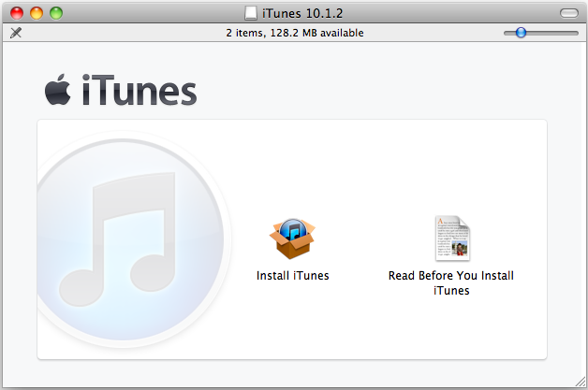Click the window resize grip corner
The width and height of the screenshot is (588, 390).
pyautogui.click(x=581, y=382)
